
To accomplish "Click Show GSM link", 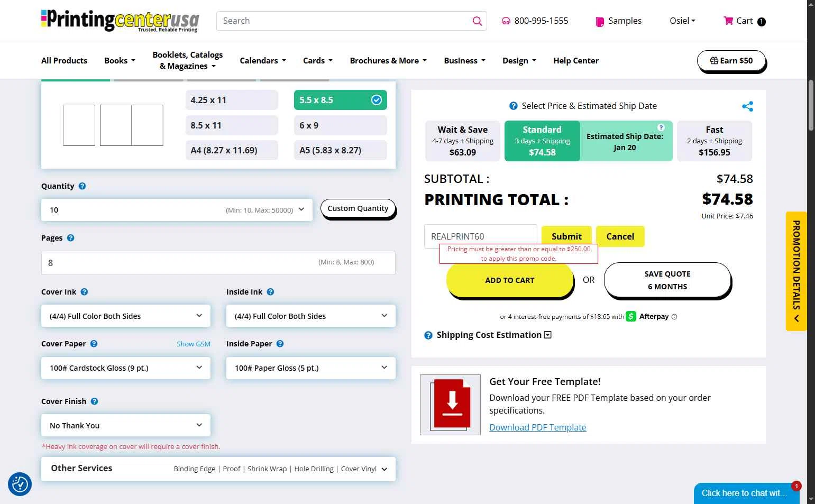I will pos(194,344).
